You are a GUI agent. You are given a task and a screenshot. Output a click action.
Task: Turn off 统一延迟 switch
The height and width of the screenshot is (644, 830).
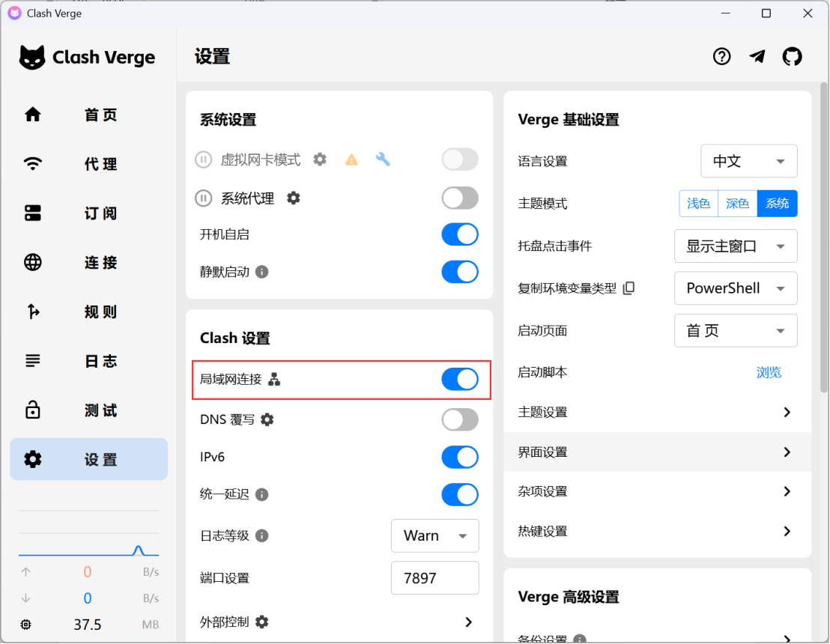(x=460, y=494)
